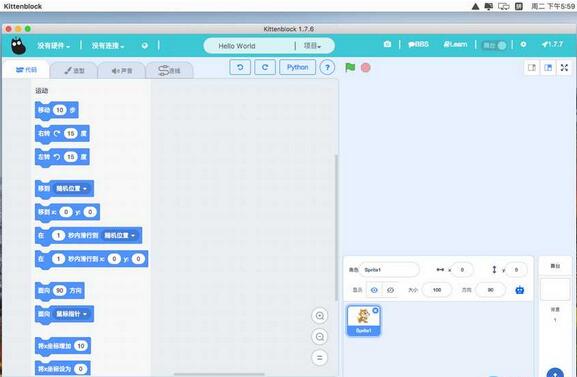Select the 左转 15 度 turn left block

[x=62, y=158]
